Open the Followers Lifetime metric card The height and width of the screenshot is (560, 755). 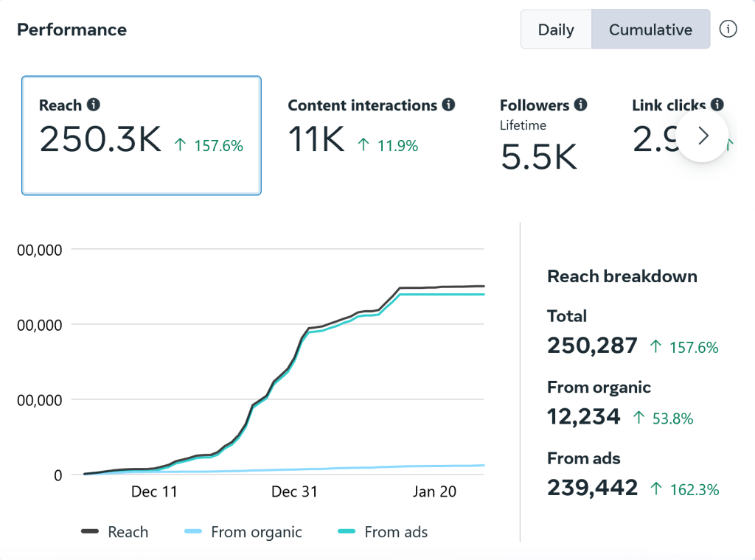tap(543, 136)
